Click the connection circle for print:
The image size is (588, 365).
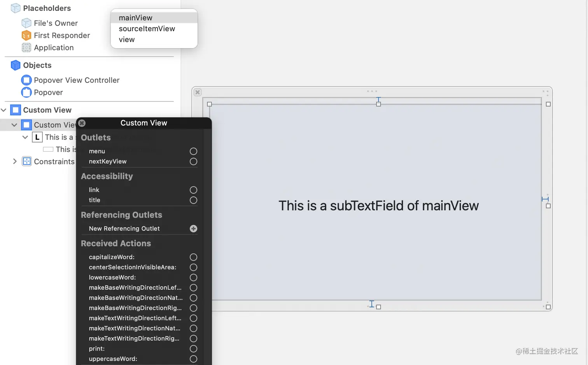(x=193, y=349)
